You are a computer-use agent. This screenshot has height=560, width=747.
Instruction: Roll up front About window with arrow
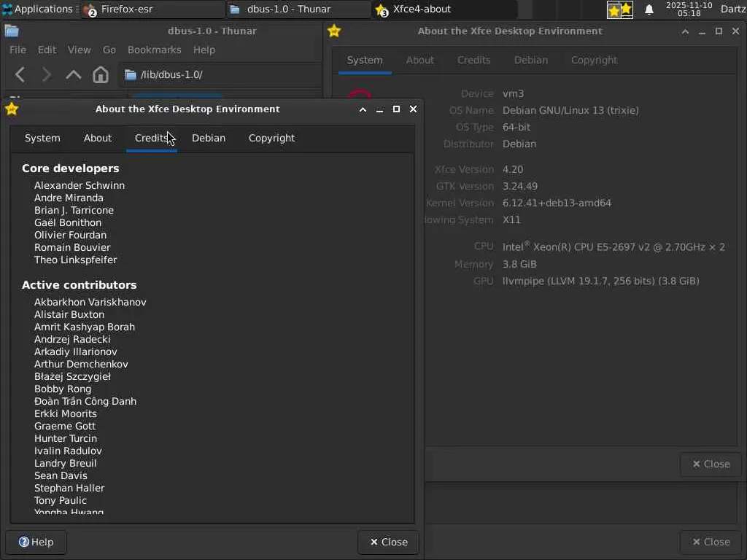(363, 109)
